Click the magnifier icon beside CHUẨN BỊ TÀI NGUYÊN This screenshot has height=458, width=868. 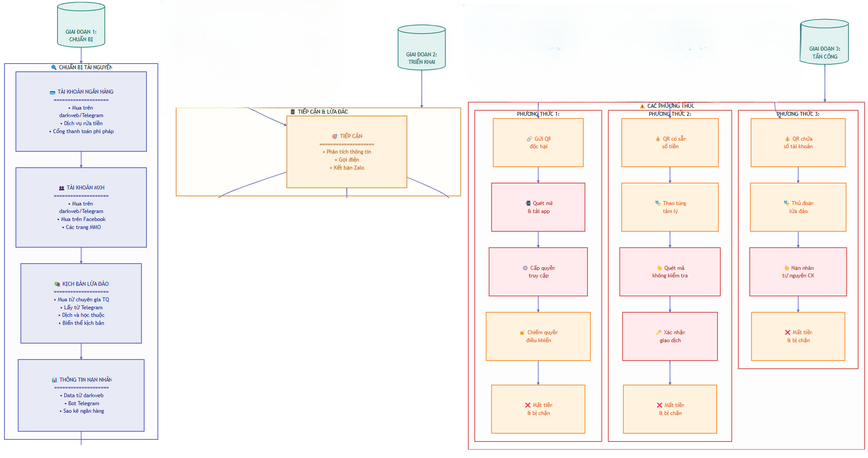tap(54, 67)
